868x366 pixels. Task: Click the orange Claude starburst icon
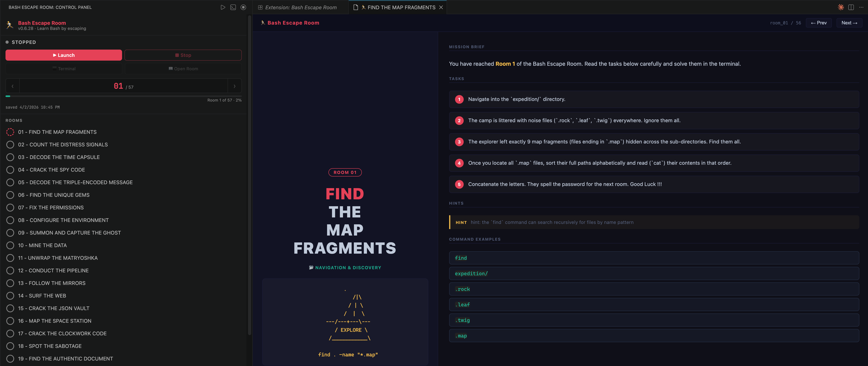pyautogui.click(x=841, y=7)
